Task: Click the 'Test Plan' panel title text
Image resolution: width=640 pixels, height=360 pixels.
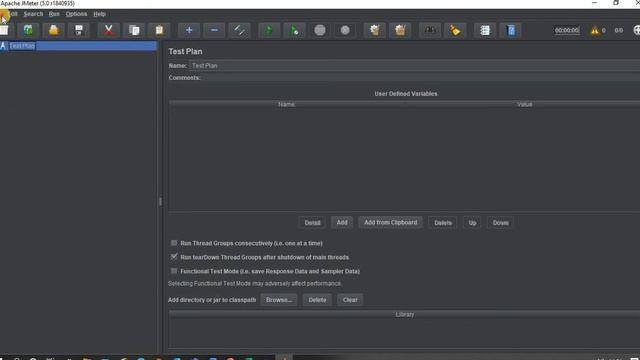Action: pyautogui.click(x=185, y=51)
